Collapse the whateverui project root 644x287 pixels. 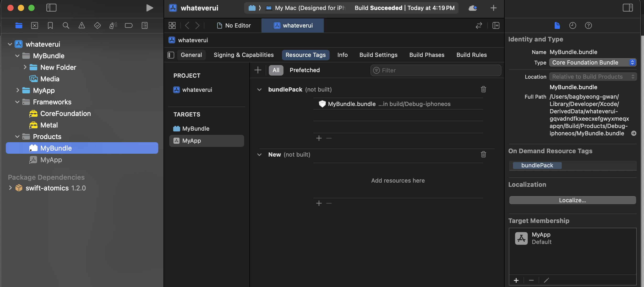[10, 44]
